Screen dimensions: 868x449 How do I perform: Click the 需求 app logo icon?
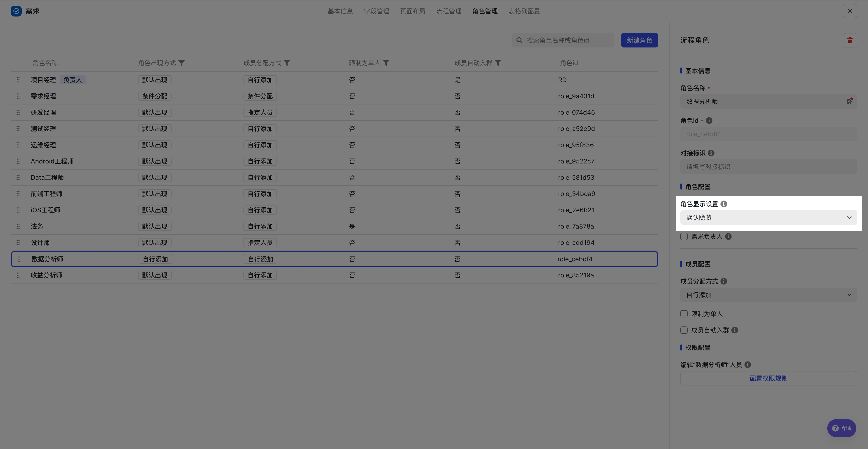[16, 11]
